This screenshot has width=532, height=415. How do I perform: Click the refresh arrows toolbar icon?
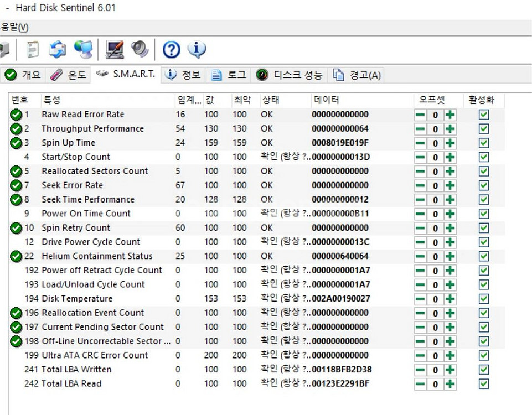click(58, 49)
